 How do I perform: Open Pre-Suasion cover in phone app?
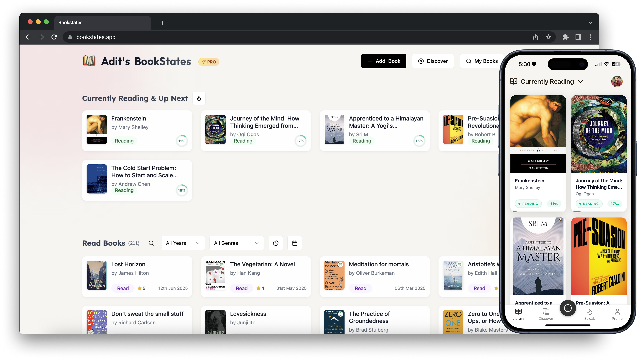[x=599, y=256]
